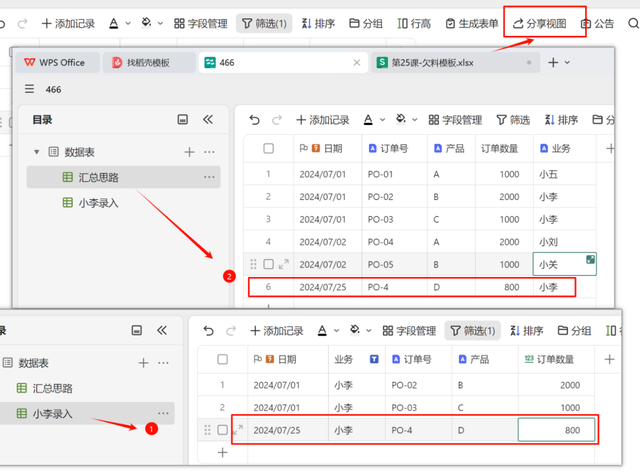
Task: Click the 800 cell in bottom table
Action: (x=556, y=430)
